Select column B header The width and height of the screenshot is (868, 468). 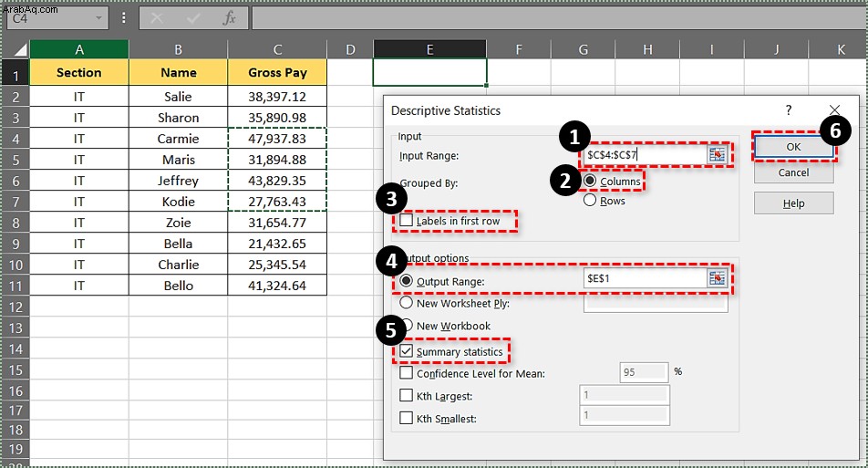click(x=179, y=50)
